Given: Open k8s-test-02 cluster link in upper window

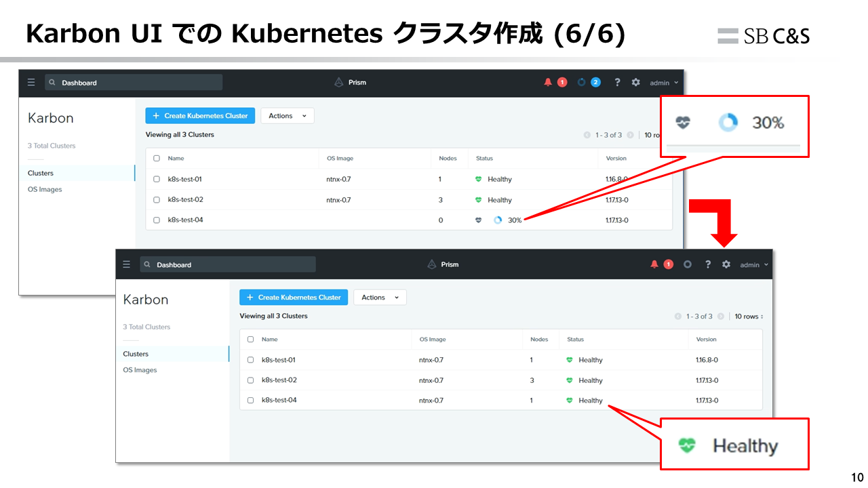Looking at the screenshot, I should pyautogui.click(x=186, y=200).
